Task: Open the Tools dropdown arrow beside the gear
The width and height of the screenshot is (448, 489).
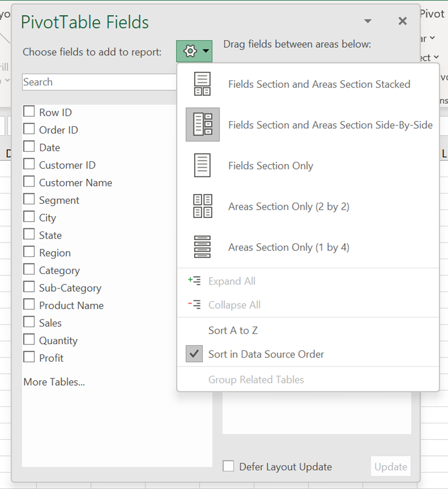Action: [x=206, y=52]
